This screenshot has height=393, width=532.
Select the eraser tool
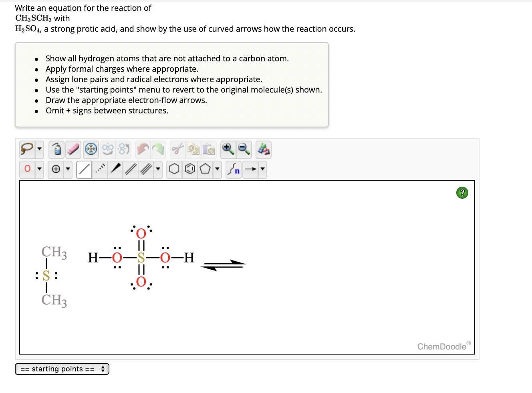click(x=73, y=149)
